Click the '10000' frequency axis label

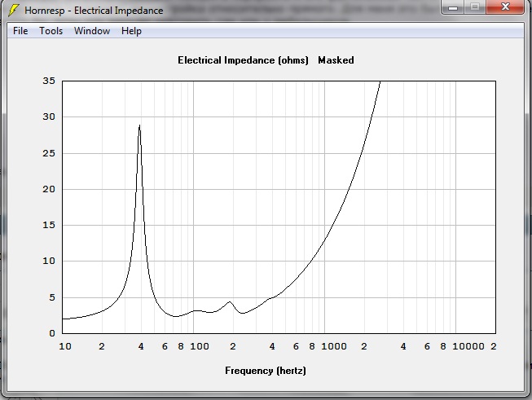tap(468, 346)
